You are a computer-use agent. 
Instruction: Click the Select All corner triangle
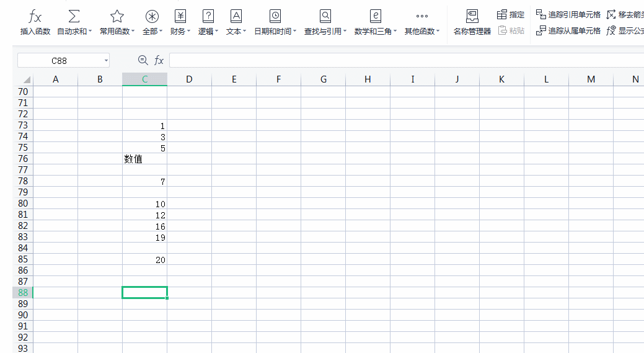pyautogui.click(x=26, y=79)
